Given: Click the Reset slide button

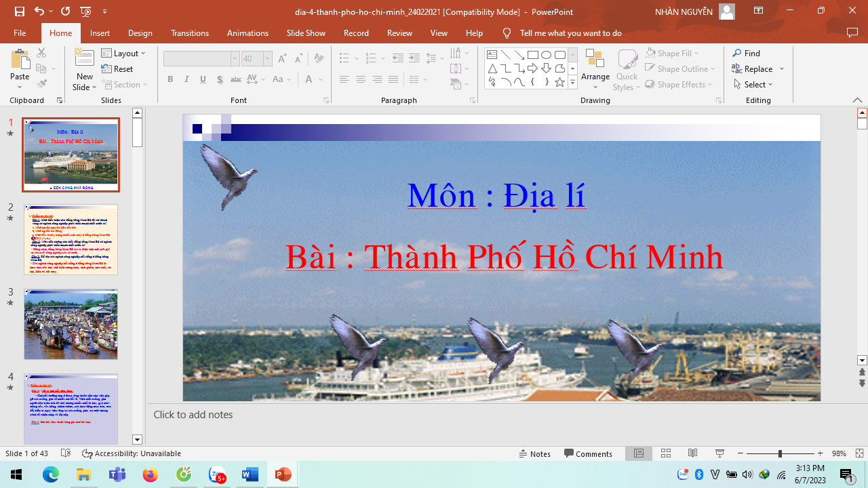Looking at the screenshot, I should click(x=117, y=68).
